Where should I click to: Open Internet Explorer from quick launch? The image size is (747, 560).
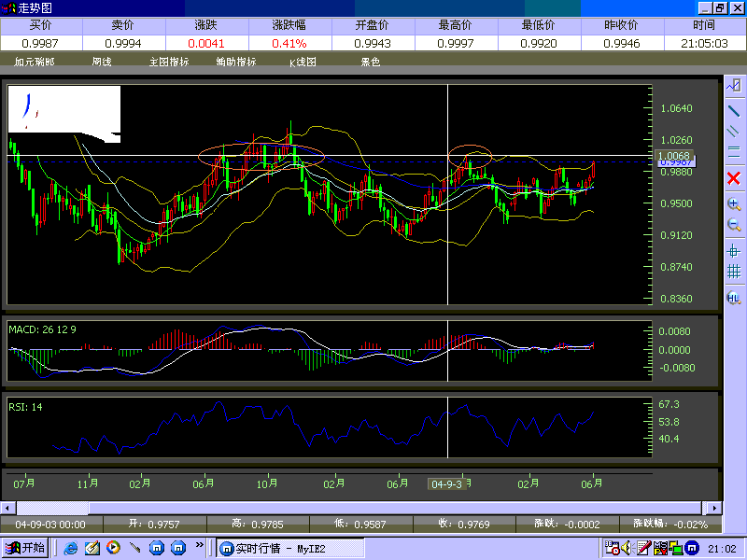click(x=71, y=548)
